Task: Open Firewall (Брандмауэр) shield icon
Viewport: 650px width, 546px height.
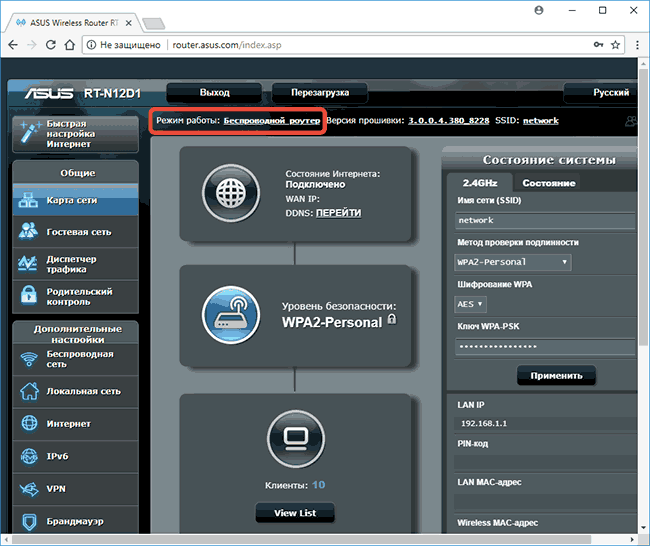Action: [29, 522]
